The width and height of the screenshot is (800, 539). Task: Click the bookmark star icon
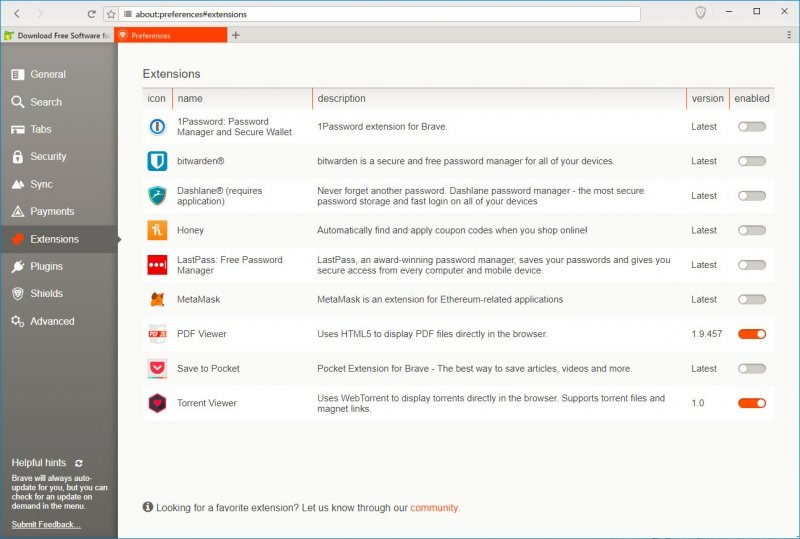point(111,14)
